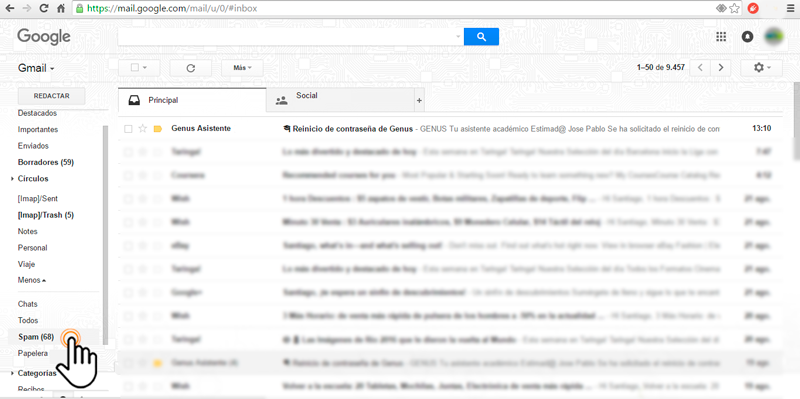The width and height of the screenshot is (800, 399).
Task: Open the Viaje label
Action: 26,264
